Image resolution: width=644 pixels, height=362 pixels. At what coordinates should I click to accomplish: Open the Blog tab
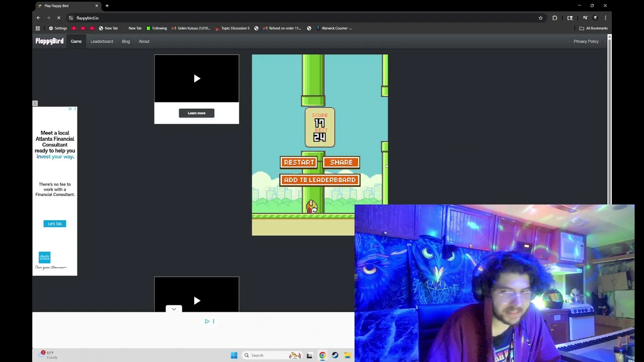click(126, 41)
